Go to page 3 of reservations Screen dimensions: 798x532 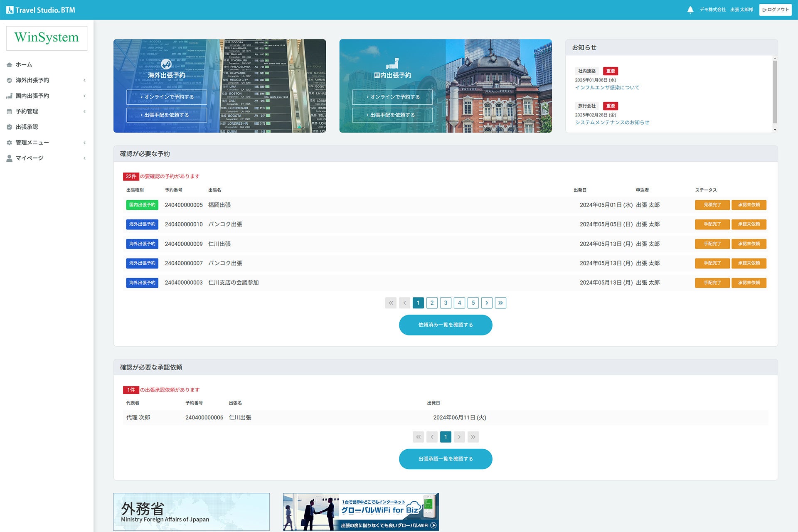446,303
